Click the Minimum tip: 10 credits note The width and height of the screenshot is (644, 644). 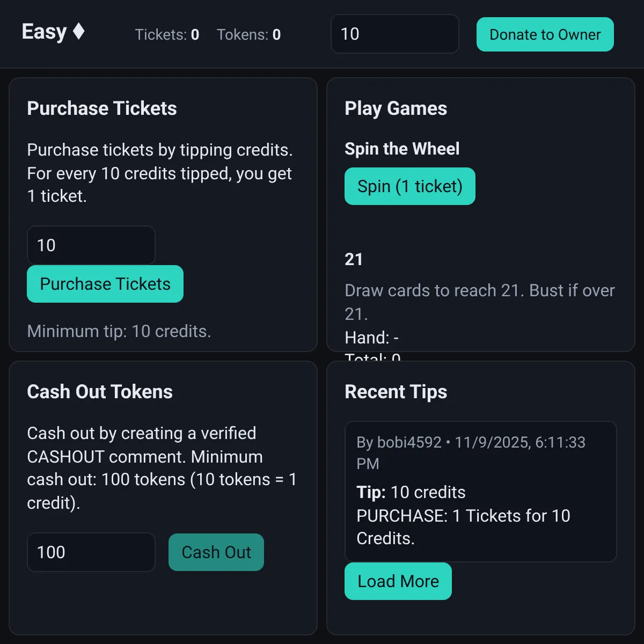pos(119,331)
